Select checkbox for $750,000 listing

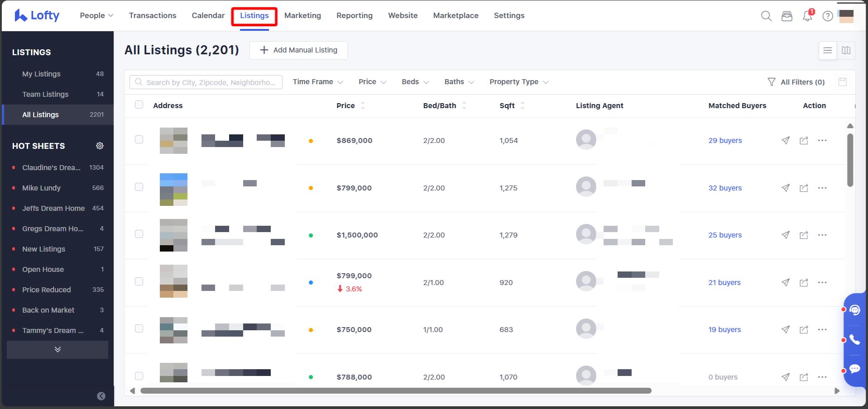pyautogui.click(x=139, y=329)
